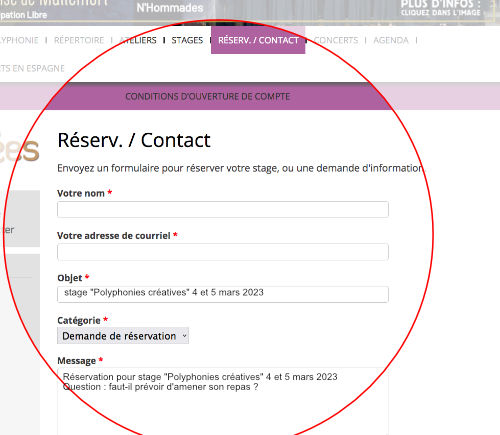
Task: Click the Catégorie dropdown arrow chevron
Action: point(184,336)
